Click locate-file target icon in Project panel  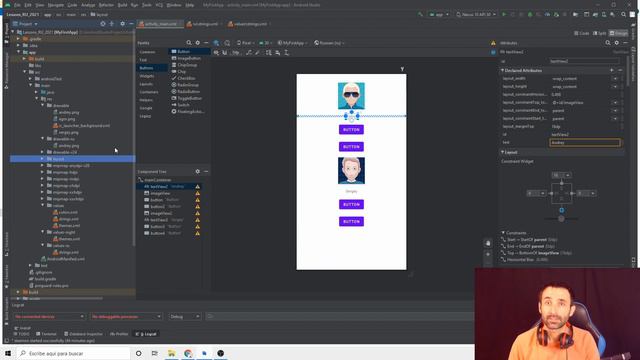103,24
